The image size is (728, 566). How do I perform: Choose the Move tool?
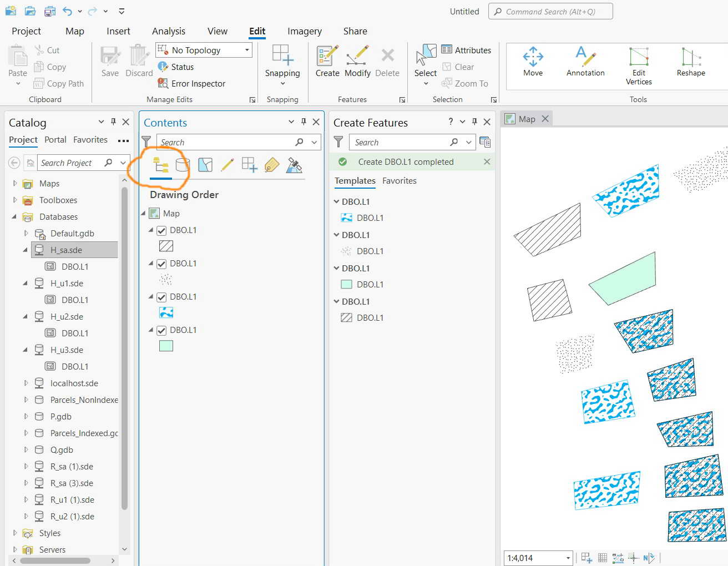click(x=533, y=61)
